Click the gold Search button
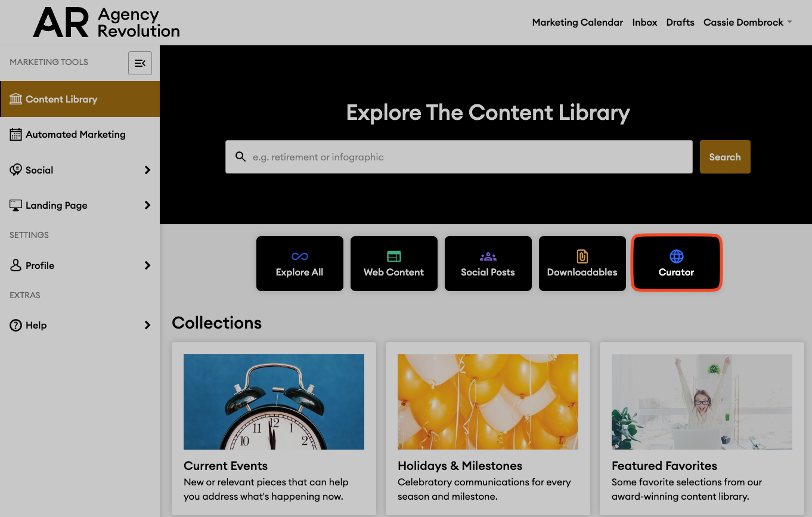 pos(725,157)
